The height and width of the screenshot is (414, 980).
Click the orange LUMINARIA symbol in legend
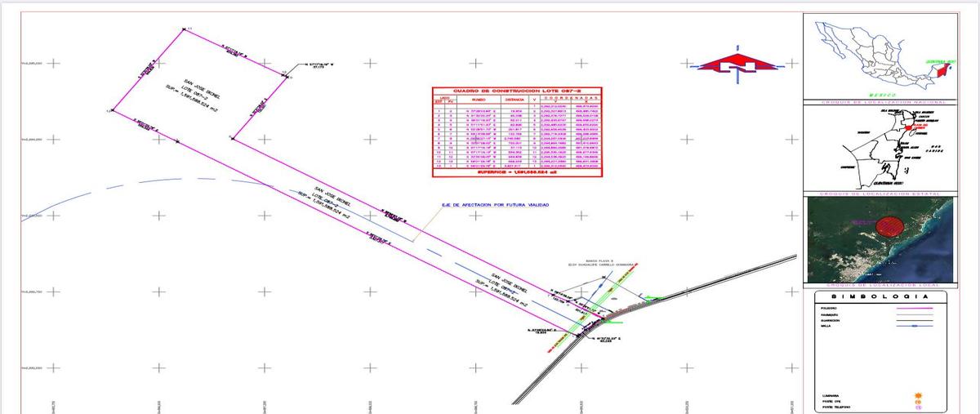[x=919, y=394]
